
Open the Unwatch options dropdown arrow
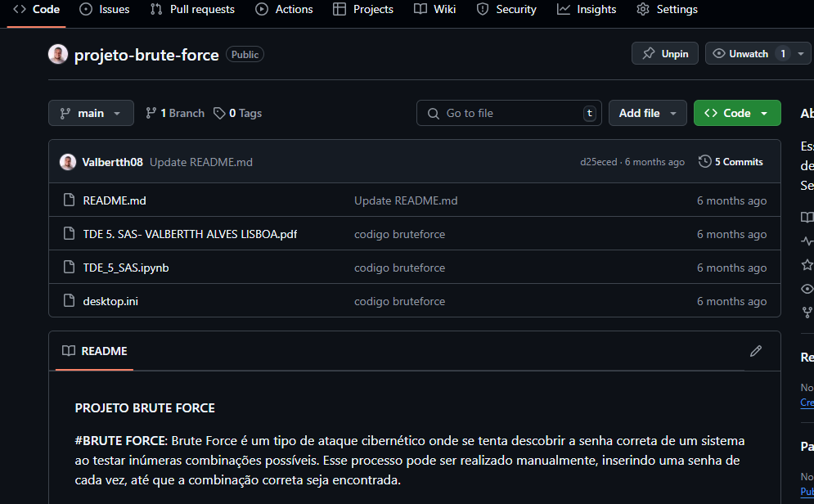800,54
